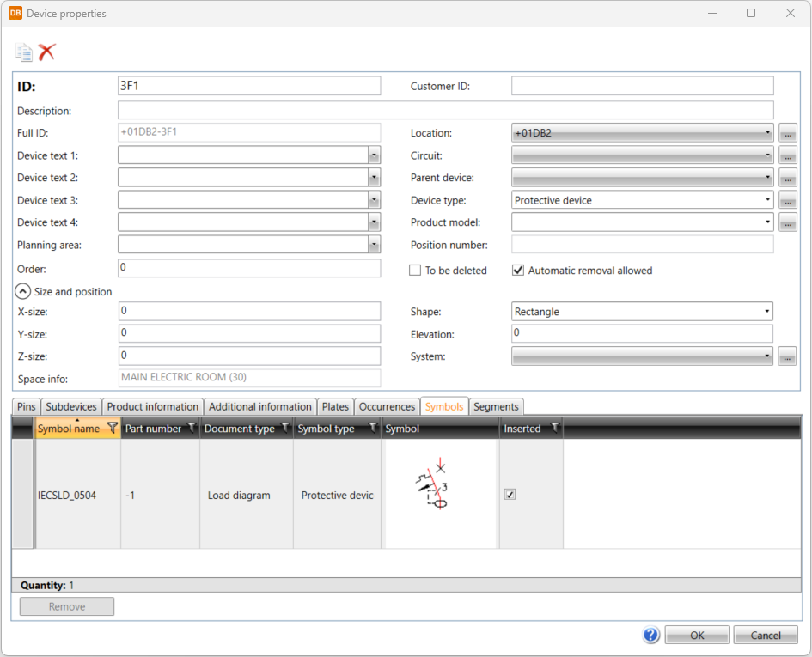812x657 pixels.
Task: Enable the To be deleted checkbox
Action: click(415, 271)
